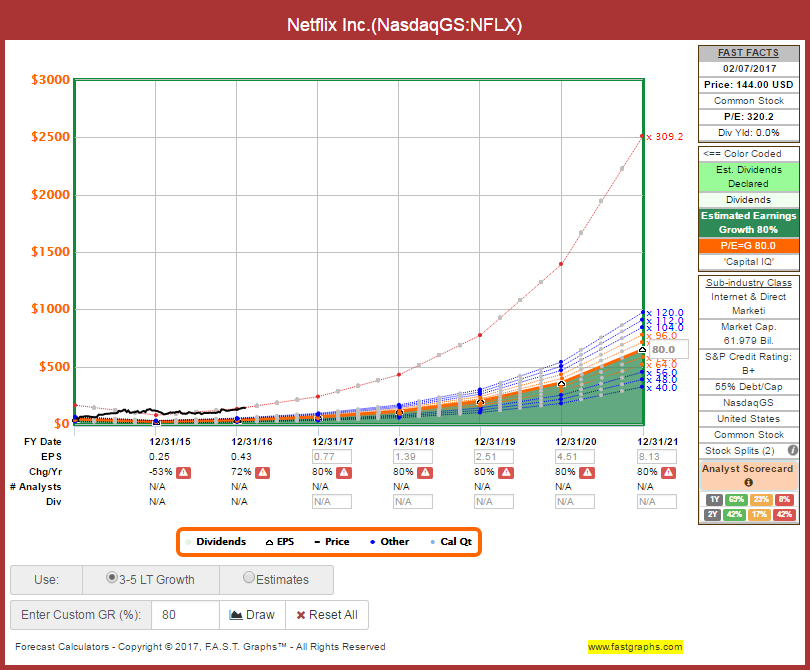Screen dimensions: 810x670
Task: Click the 2Y scorecard row label
Action: [712, 515]
